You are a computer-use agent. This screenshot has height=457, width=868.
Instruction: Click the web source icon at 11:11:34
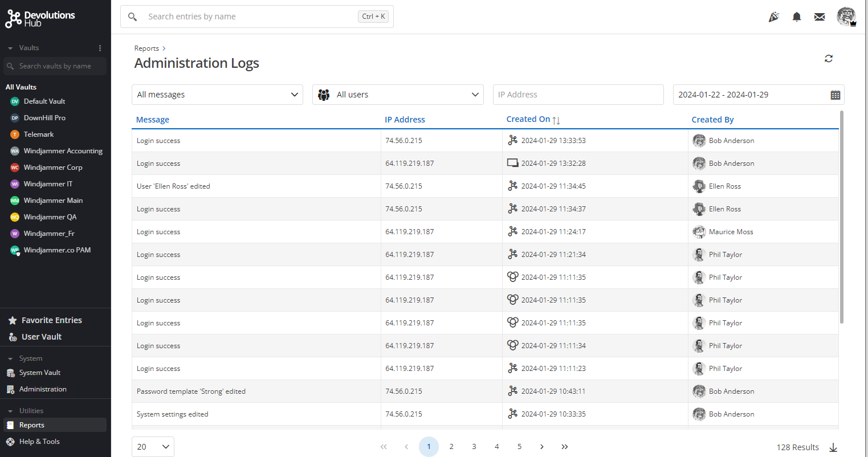[512, 345]
